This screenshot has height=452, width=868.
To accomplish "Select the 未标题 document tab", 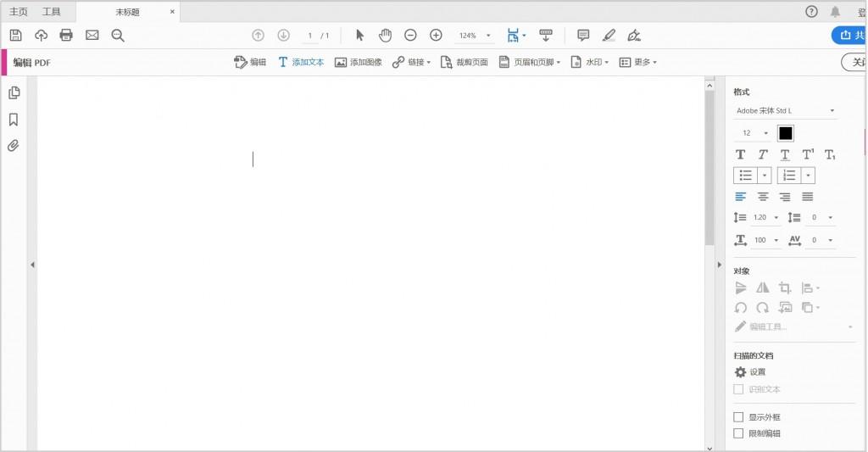I will coord(127,12).
